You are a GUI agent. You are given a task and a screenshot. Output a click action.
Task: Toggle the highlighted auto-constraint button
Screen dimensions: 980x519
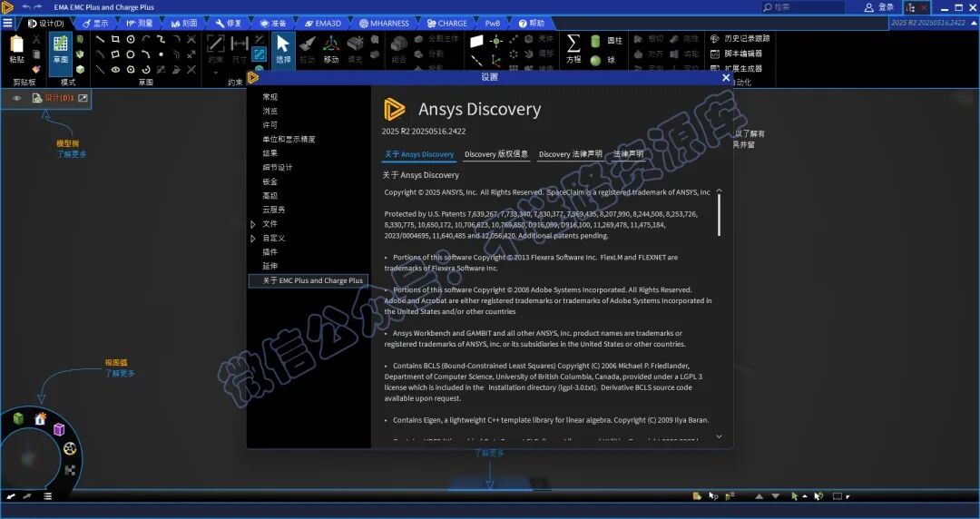pos(259,54)
